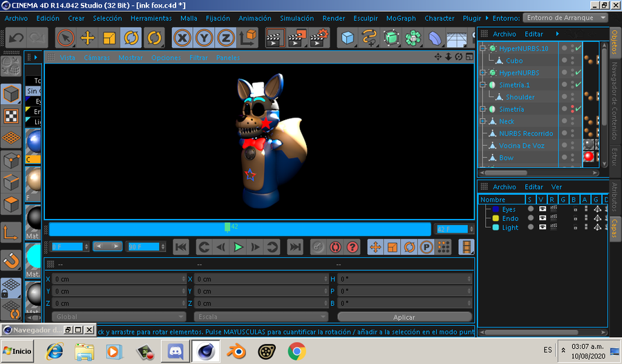The height and width of the screenshot is (364, 622).
Task: Toggle Z axis lock
Action: click(226, 38)
